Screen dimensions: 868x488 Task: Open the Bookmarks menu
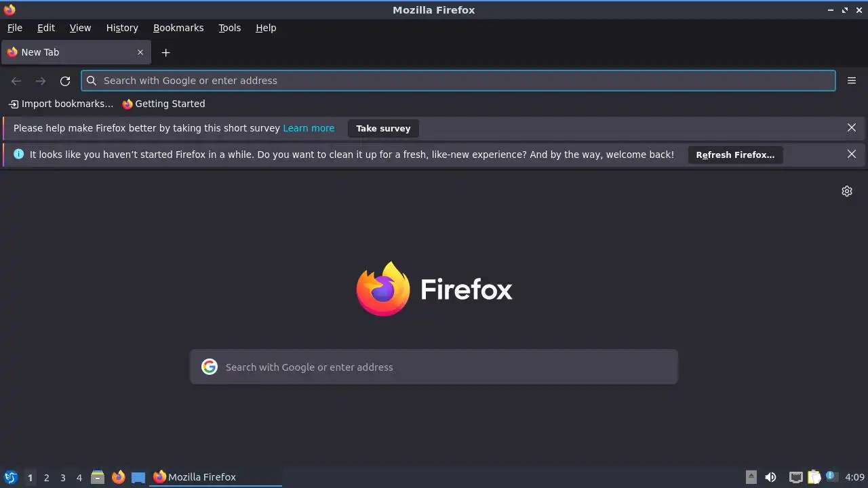pyautogui.click(x=178, y=28)
